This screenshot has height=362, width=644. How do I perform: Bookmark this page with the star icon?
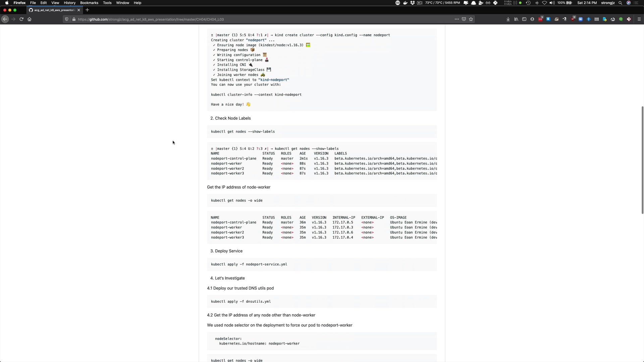pyautogui.click(x=471, y=19)
